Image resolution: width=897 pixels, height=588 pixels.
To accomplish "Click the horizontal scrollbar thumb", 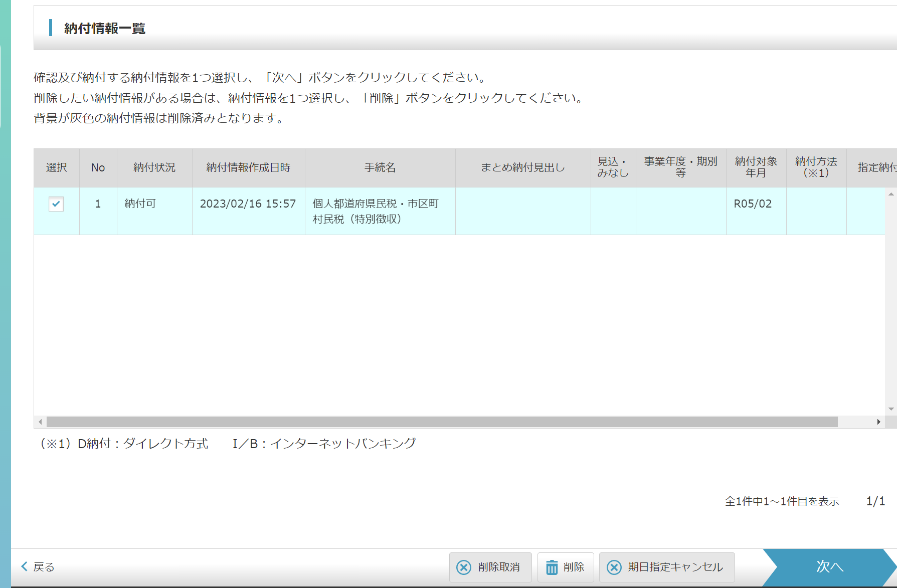I will click(441, 422).
